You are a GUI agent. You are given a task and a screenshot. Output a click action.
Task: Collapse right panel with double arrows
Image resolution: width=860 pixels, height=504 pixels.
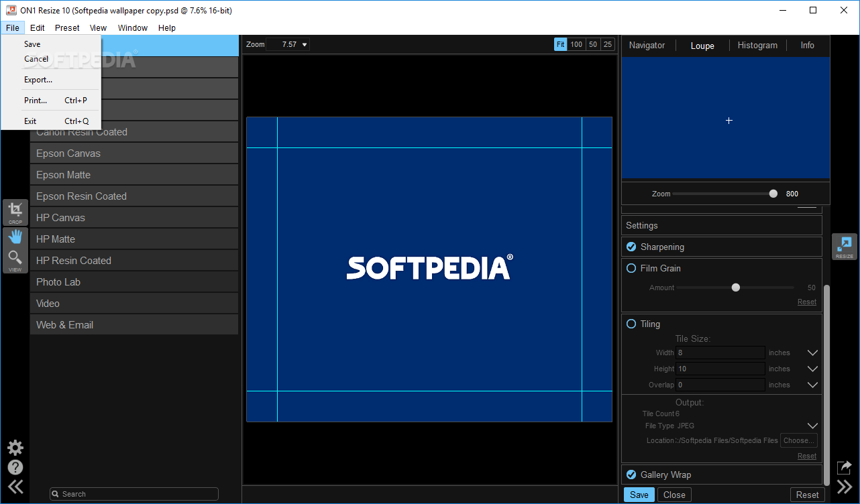tap(844, 487)
